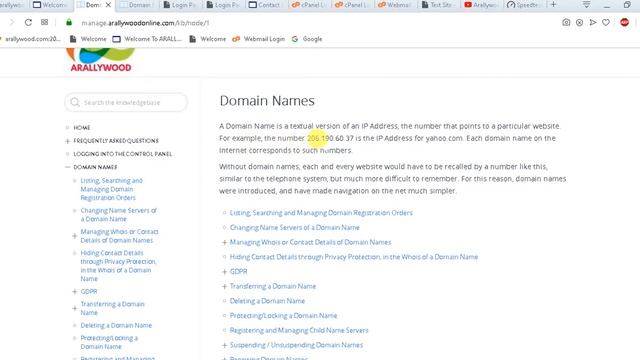Expand GDPR in the main content list

click(x=224, y=272)
